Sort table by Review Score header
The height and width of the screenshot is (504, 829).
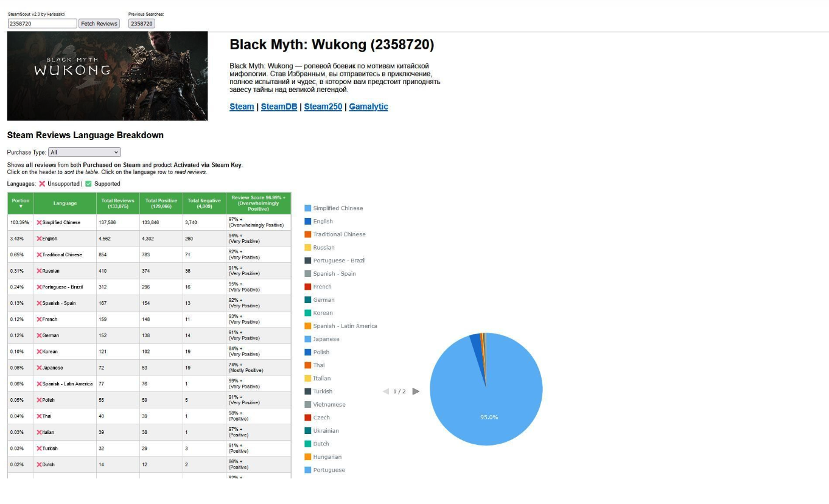pyautogui.click(x=259, y=203)
